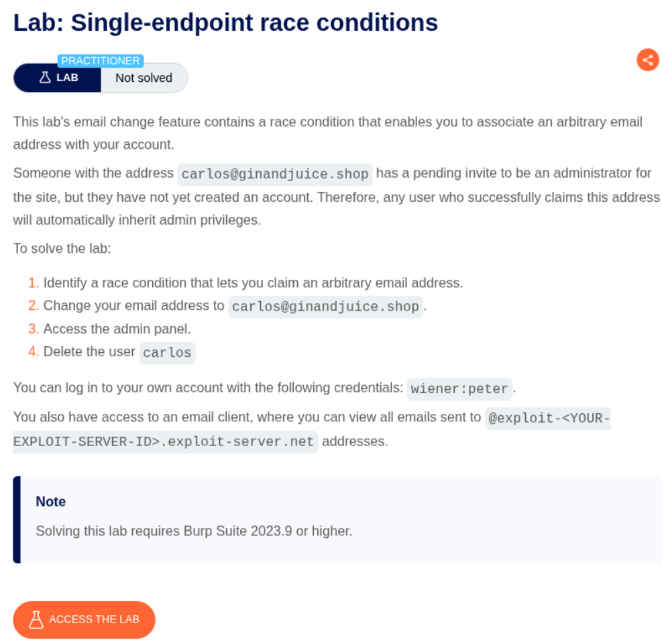Click step 3 Access the admin panel
This screenshot has height=644, width=662.
click(117, 329)
